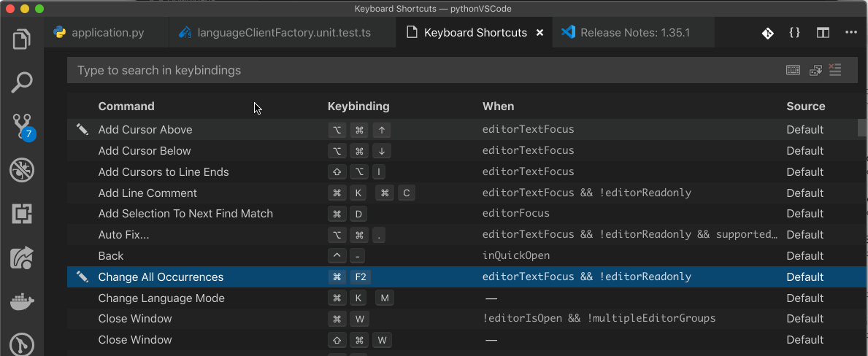Click F2 keybinding for Change All Occurrences

pyautogui.click(x=359, y=276)
